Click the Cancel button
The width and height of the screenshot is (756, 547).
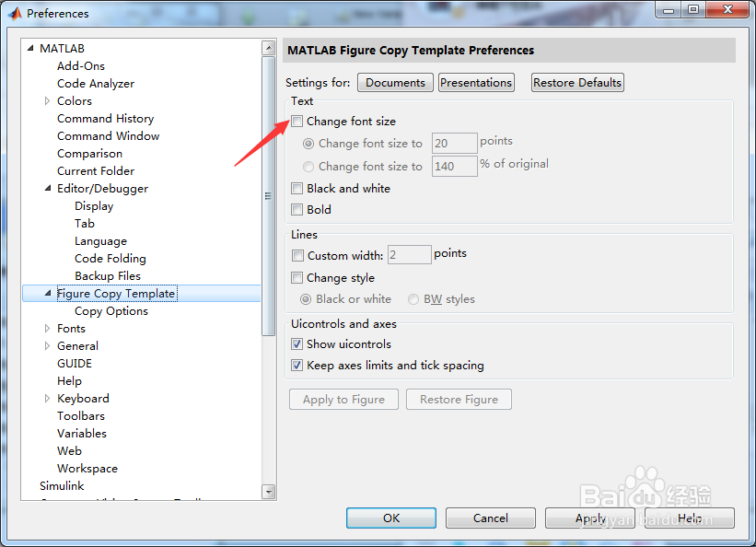[x=490, y=518]
